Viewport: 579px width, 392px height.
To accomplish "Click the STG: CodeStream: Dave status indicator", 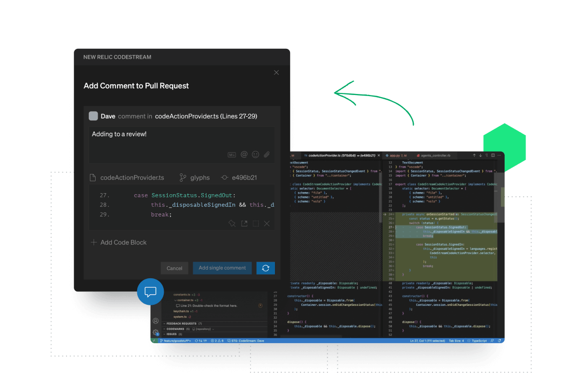I will point(248,340).
